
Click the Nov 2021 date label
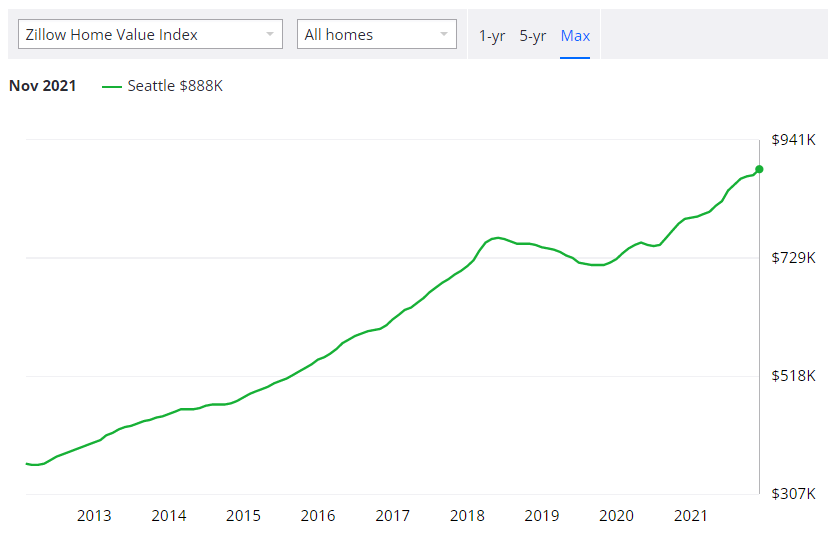click(x=43, y=86)
